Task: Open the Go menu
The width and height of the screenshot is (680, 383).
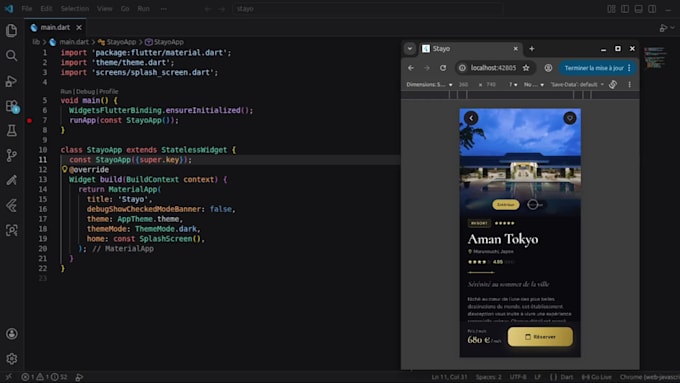Action: click(125, 9)
